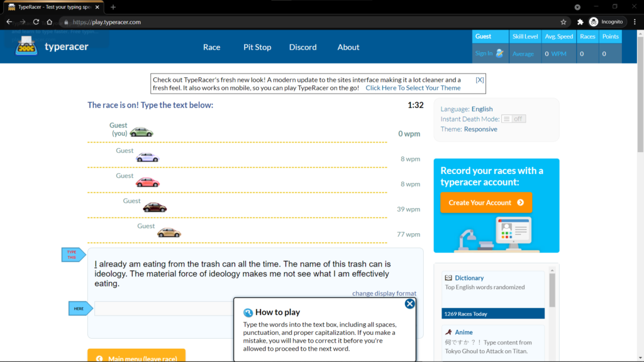The image size is (644, 362).
Task: Click the typeracer typewriter logo icon
Action: coord(26,45)
